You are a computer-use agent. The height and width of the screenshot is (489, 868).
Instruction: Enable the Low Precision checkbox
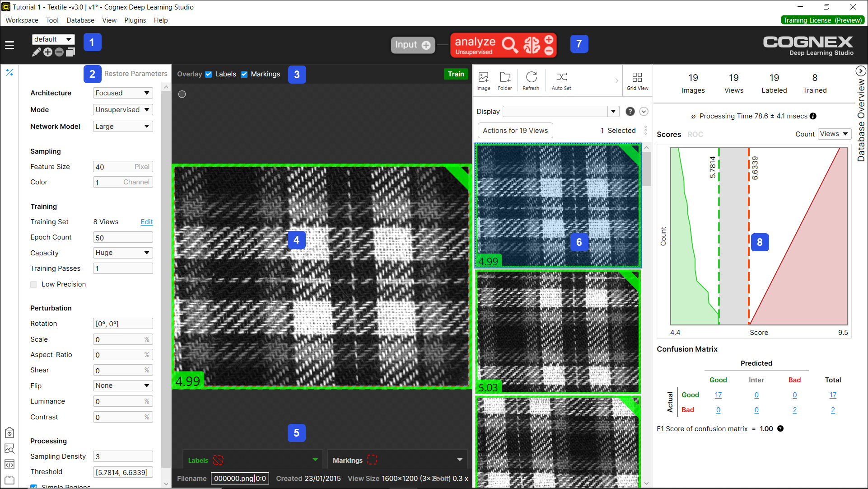pyautogui.click(x=34, y=284)
